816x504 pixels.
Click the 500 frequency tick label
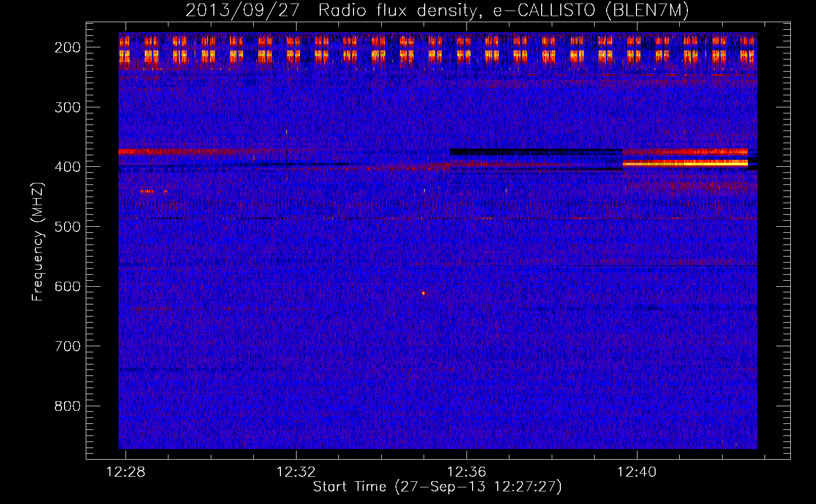(67, 227)
